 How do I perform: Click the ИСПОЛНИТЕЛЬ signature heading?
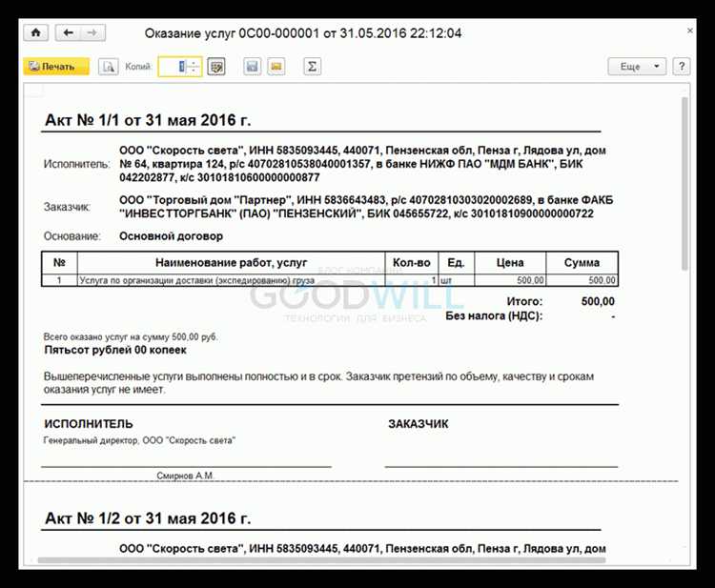tap(89, 424)
